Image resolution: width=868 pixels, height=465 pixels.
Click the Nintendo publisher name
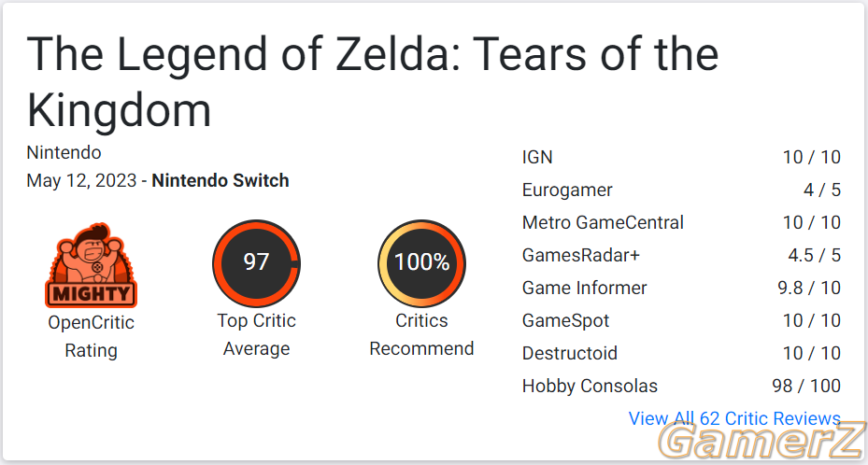pyautogui.click(x=64, y=152)
